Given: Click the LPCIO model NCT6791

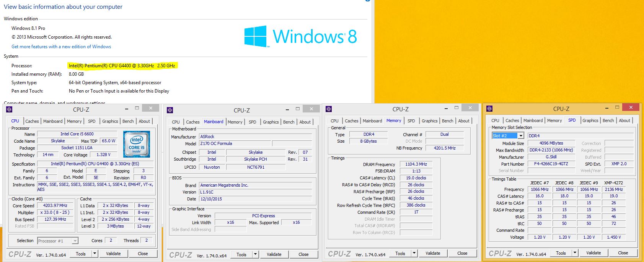Looking at the screenshot, I should [x=256, y=167].
